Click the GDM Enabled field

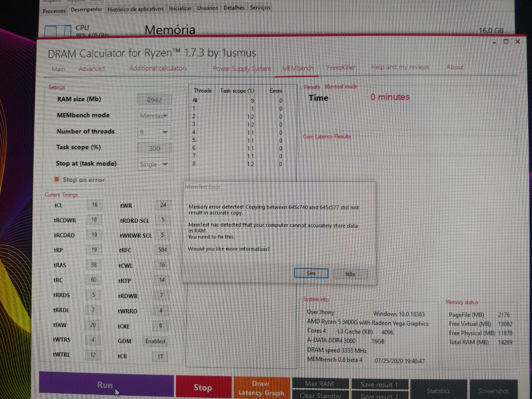point(155,341)
